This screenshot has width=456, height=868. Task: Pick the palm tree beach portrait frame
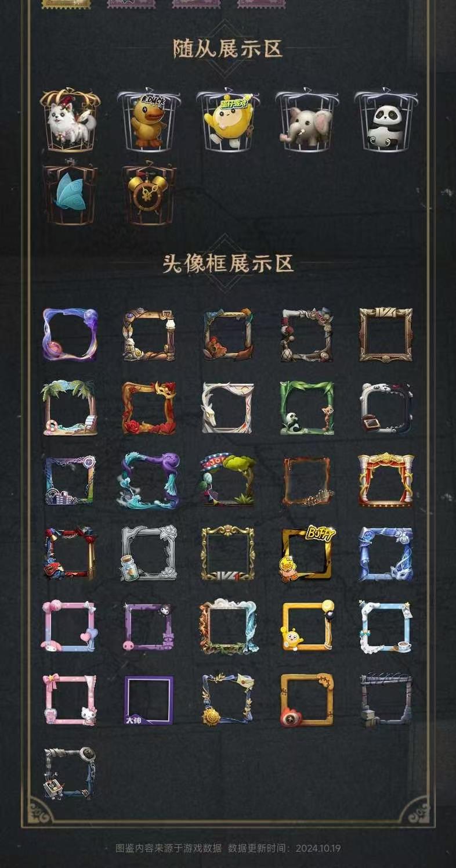[70, 408]
